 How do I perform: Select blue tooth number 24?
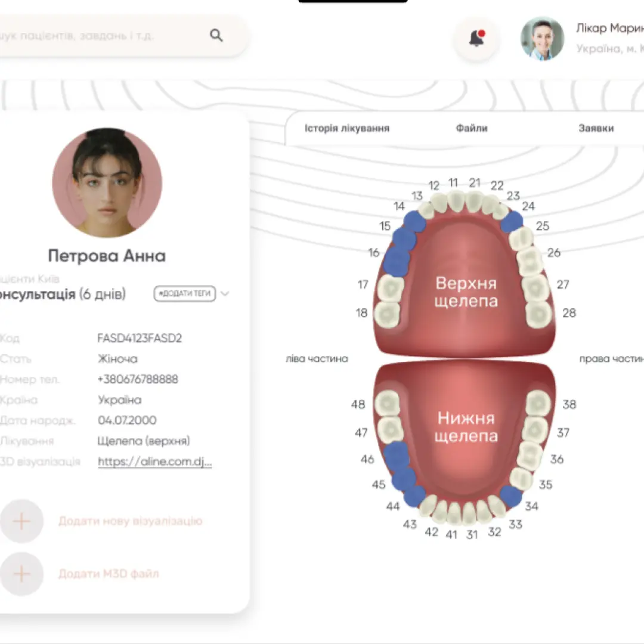coord(511,221)
